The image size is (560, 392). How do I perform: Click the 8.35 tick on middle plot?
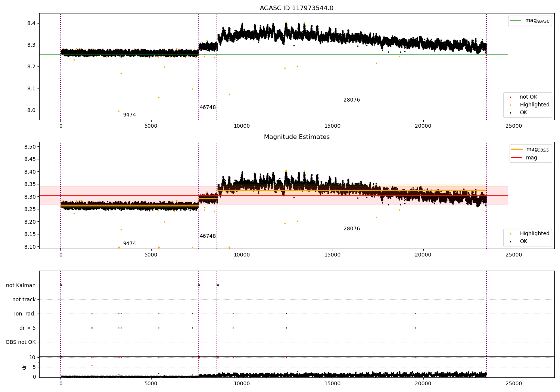click(30, 184)
